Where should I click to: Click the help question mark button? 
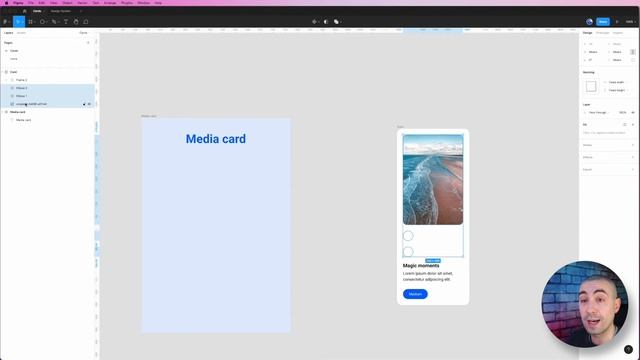(628, 349)
